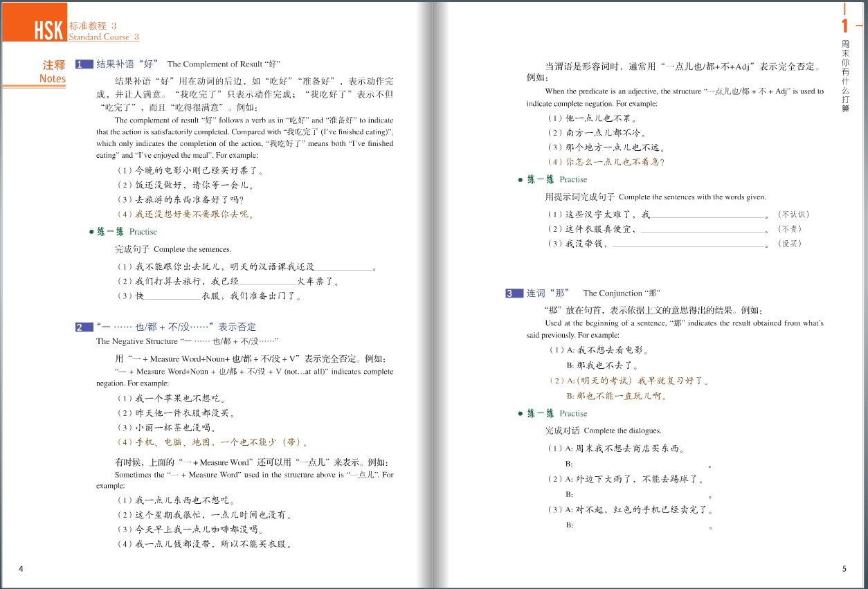Image resolution: width=868 pixels, height=589 pixels.
Task: Click green bullet before 练一练 above 用提示词完成句子
Action: [x=521, y=180]
